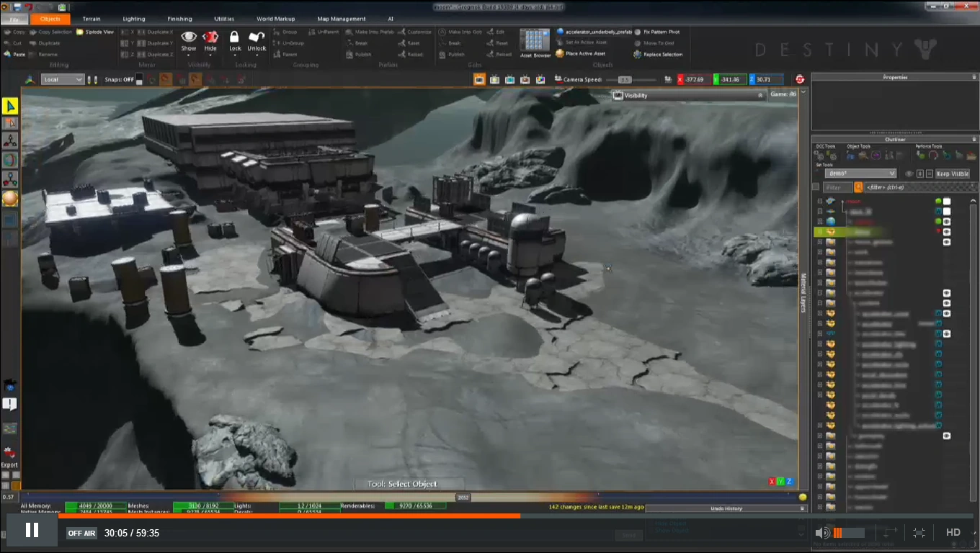Toggle eye visibility on highlighted Outliner row
980x553 pixels.
coord(947,232)
